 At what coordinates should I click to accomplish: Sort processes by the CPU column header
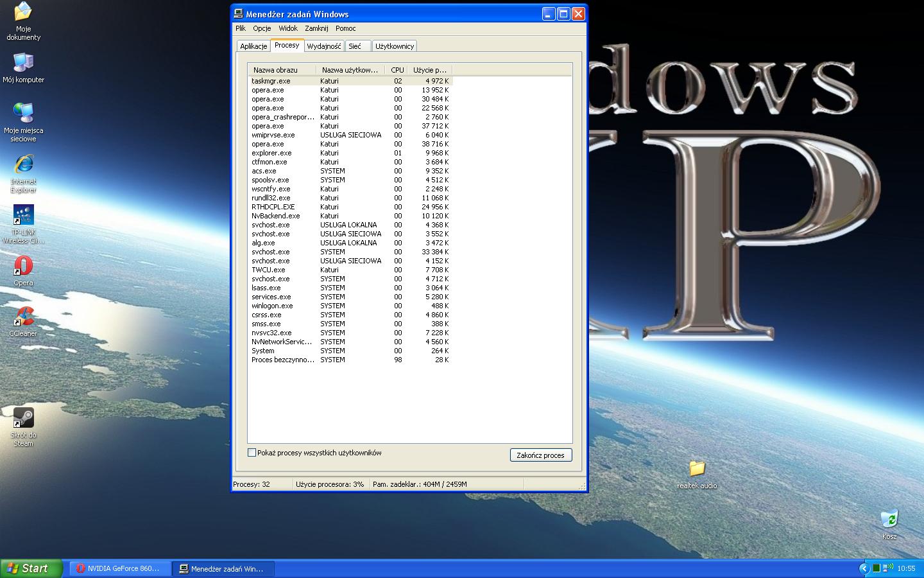(397, 69)
